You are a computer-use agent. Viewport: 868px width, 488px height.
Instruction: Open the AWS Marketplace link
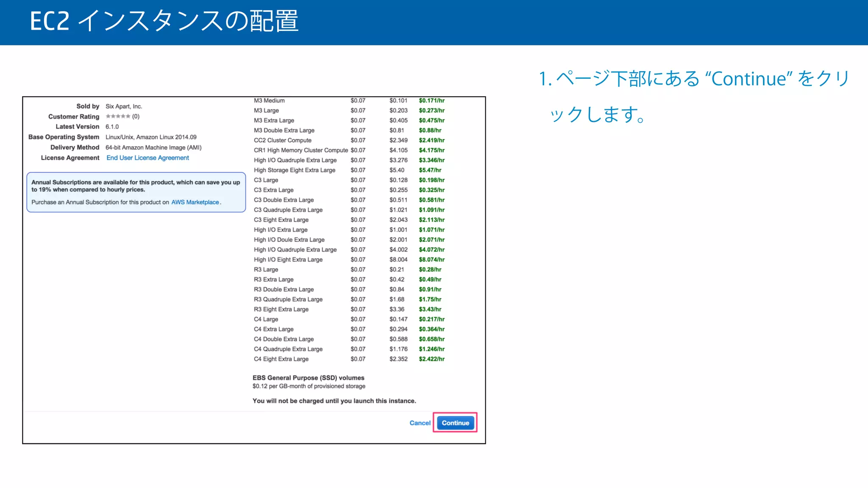click(195, 202)
